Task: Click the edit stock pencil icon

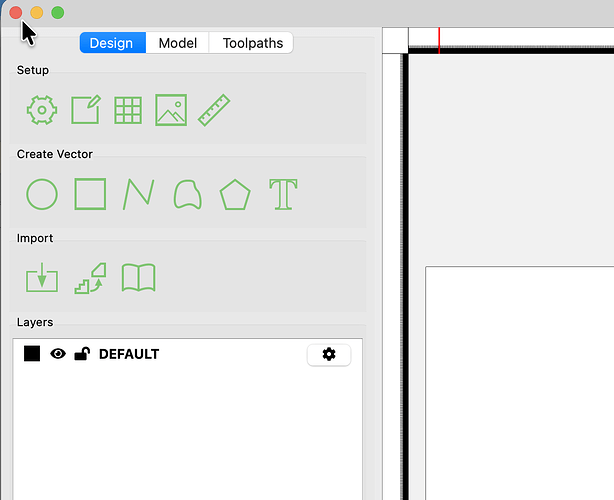Action: pyautogui.click(x=86, y=110)
